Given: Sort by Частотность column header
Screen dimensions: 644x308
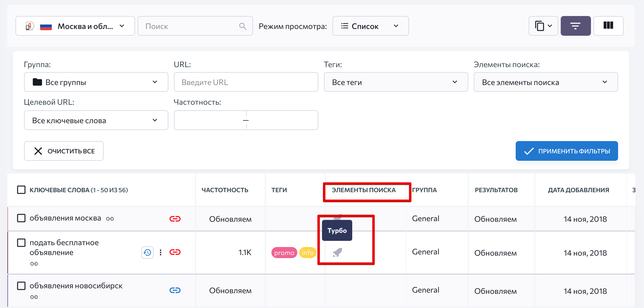Looking at the screenshot, I should click(225, 190).
